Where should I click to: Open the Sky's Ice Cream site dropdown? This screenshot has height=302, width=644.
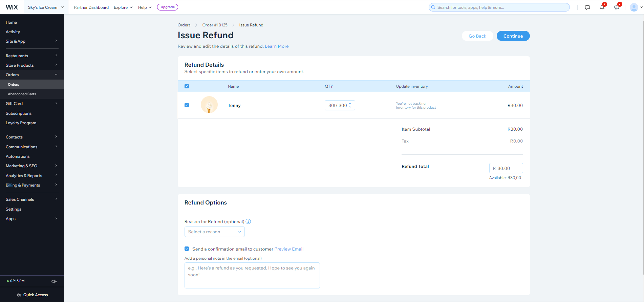[x=46, y=7]
